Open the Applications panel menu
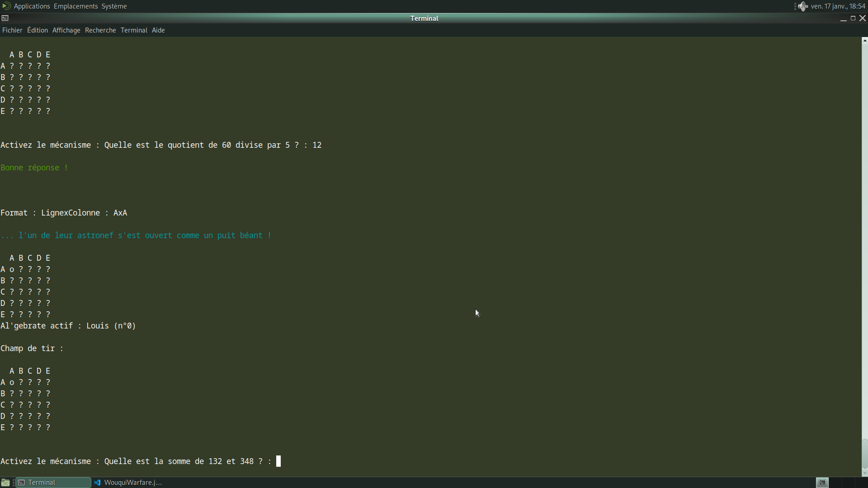 pyautogui.click(x=32, y=6)
